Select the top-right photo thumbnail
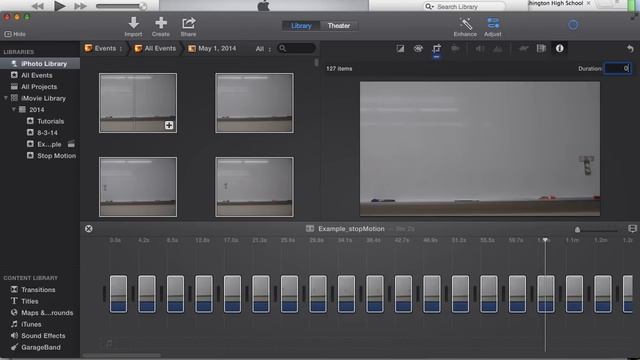The width and height of the screenshot is (640, 360). [254, 103]
